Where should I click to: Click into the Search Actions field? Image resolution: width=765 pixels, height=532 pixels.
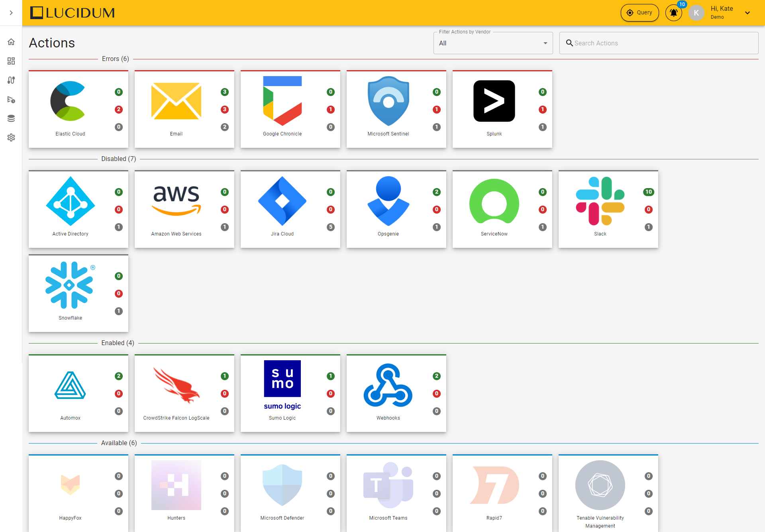click(x=659, y=43)
